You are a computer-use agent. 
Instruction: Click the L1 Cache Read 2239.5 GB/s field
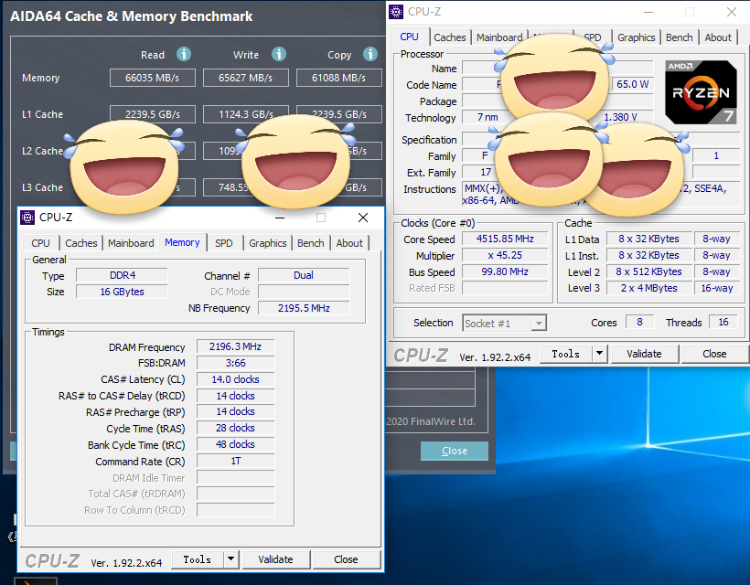pos(153,114)
